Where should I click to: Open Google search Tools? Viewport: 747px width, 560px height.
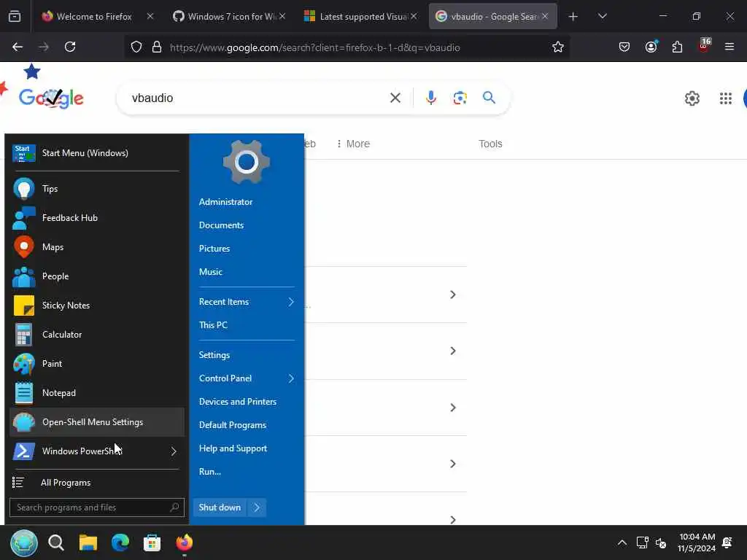pos(490,144)
